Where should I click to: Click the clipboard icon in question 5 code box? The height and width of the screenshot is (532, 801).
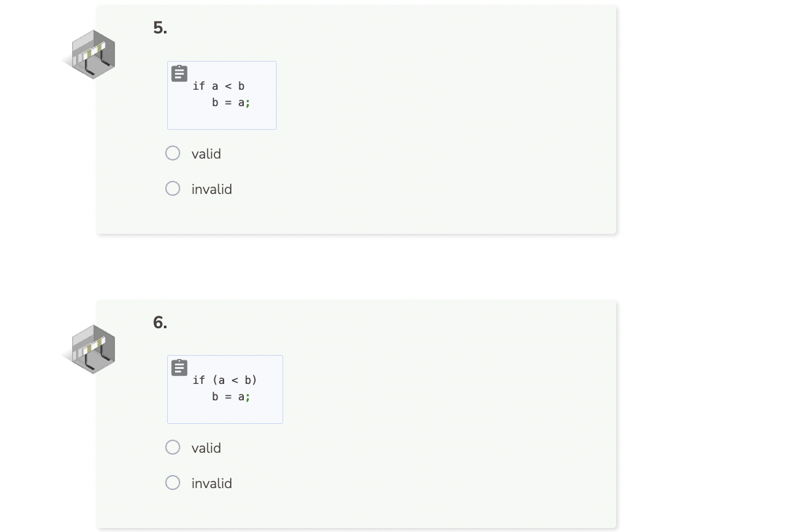pyautogui.click(x=178, y=73)
